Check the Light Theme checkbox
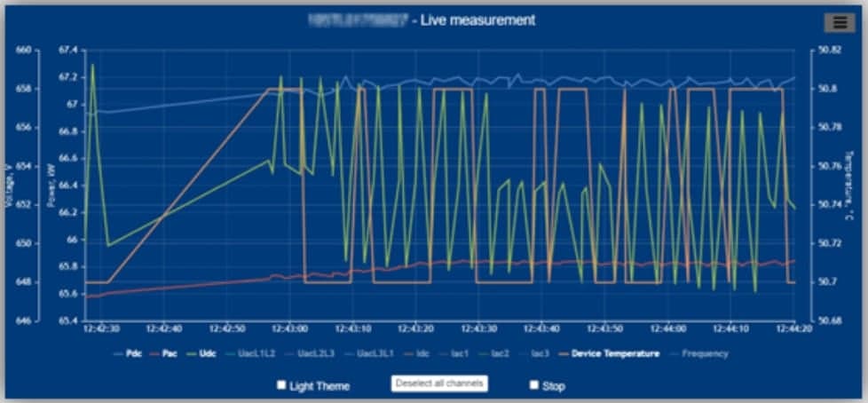 [281, 385]
